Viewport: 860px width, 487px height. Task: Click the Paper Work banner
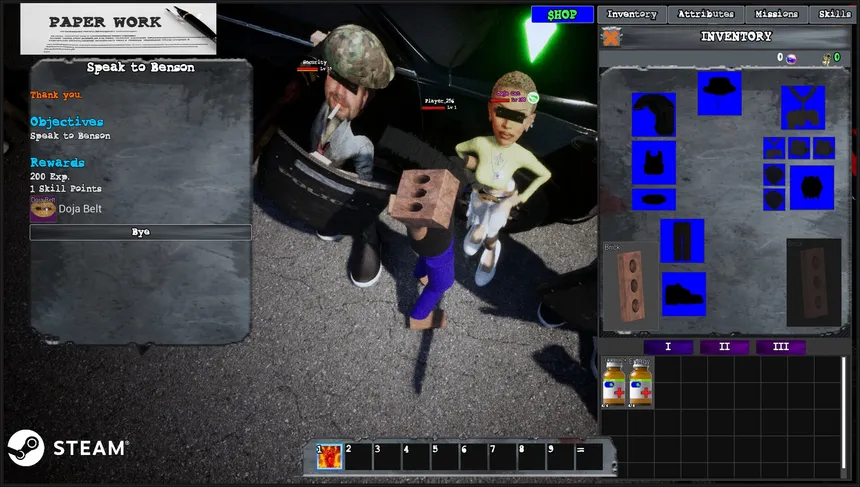pos(118,29)
